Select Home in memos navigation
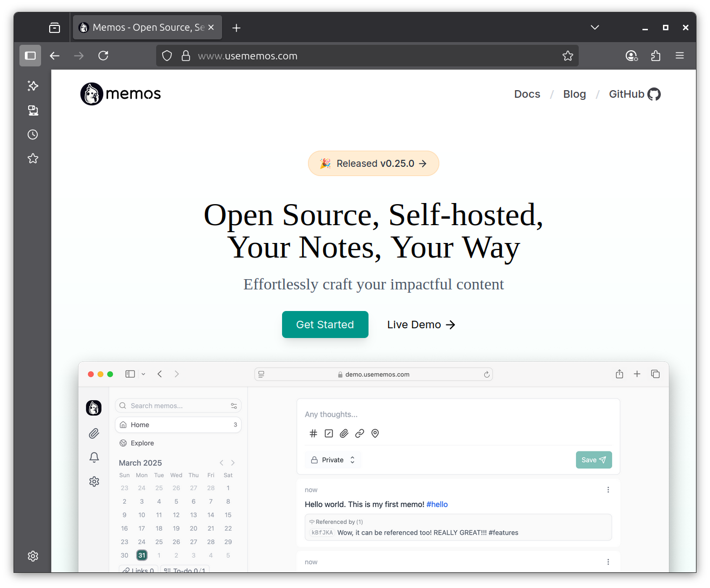This screenshot has width=710, height=588. [178, 425]
